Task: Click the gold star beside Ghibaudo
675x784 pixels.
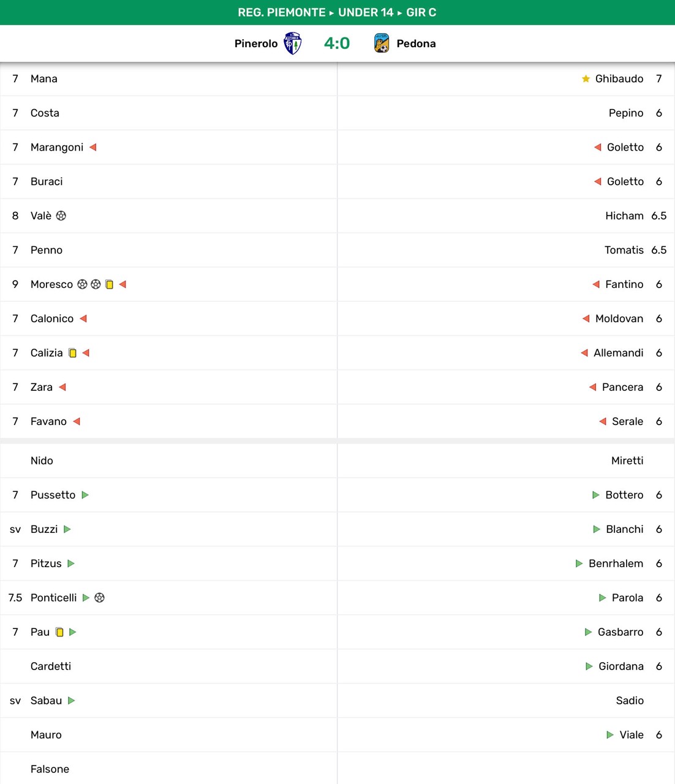Action: point(586,78)
